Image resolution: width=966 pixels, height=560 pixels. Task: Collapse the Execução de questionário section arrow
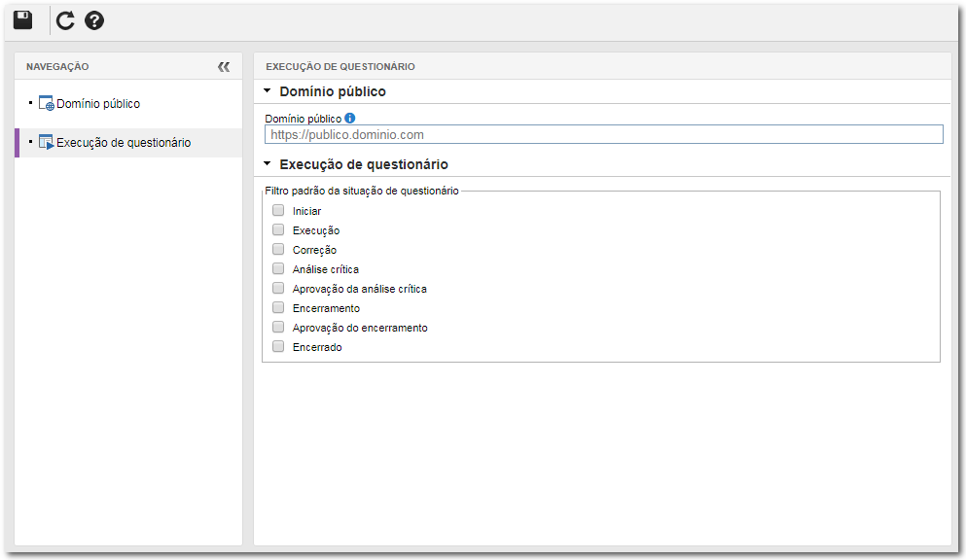point(268,163)
